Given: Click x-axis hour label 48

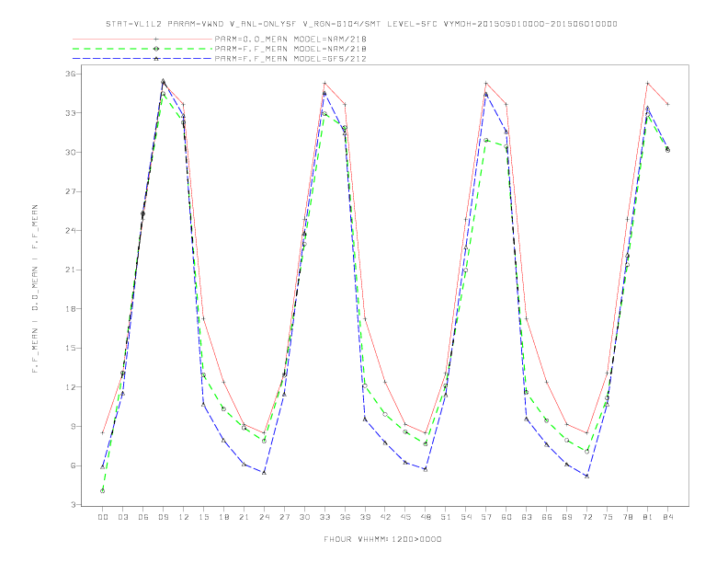Looking at the screenshot, I should (x=426, y=517).
